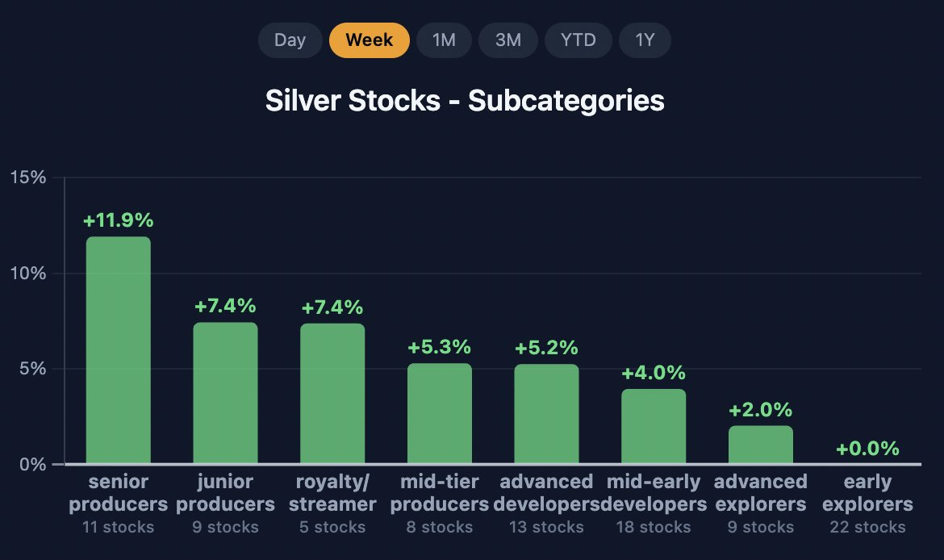Click the +11.9% value label

click(119, 220)
